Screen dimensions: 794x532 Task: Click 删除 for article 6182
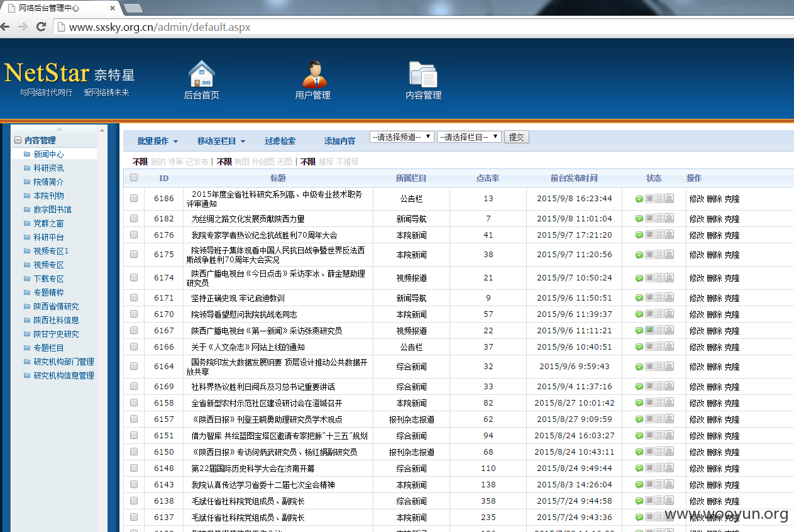point(714,219)
